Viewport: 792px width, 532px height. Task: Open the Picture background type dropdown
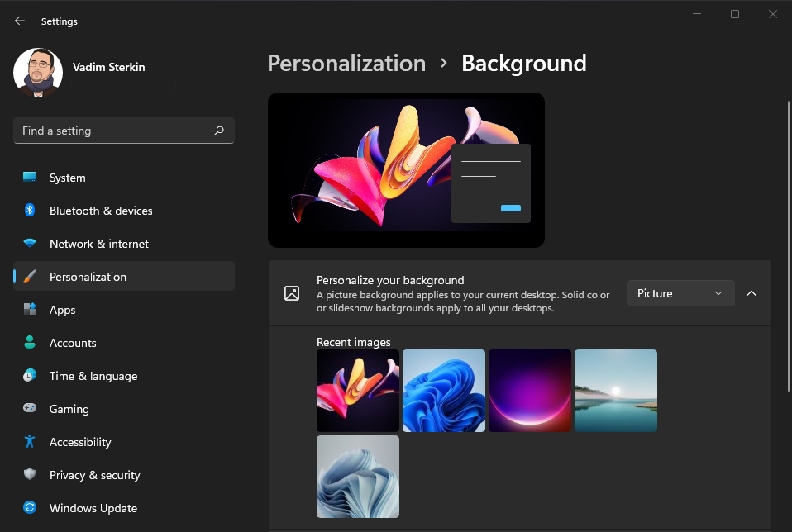point(680,293)
